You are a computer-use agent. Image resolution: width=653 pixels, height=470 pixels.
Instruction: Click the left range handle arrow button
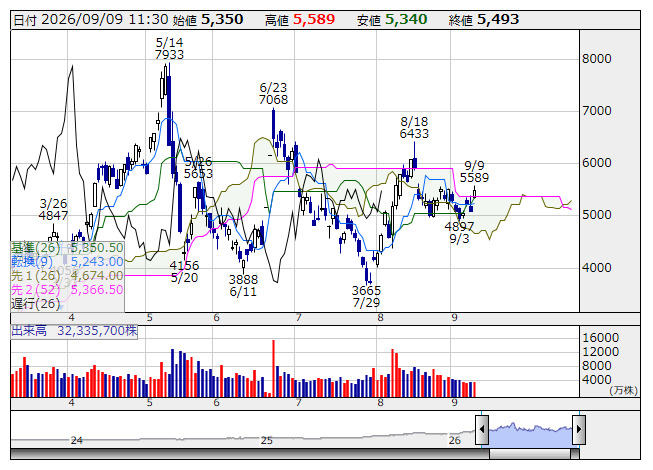coord(482,429)
